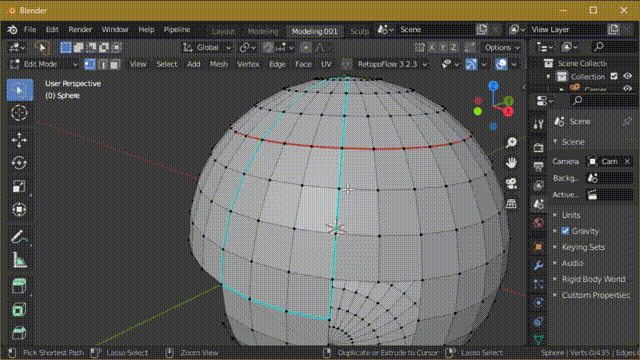Image resolution: width=640 pixels, height=360 pixels.
Task: Open the Output properties tab
Action: pyautogui.click(x=538, y=166)
